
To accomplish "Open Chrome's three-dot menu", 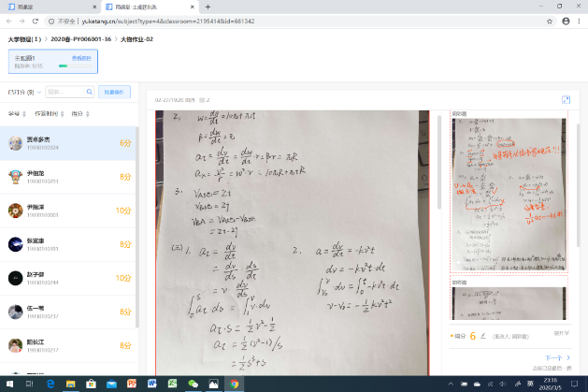I will (x=580, y=20).
